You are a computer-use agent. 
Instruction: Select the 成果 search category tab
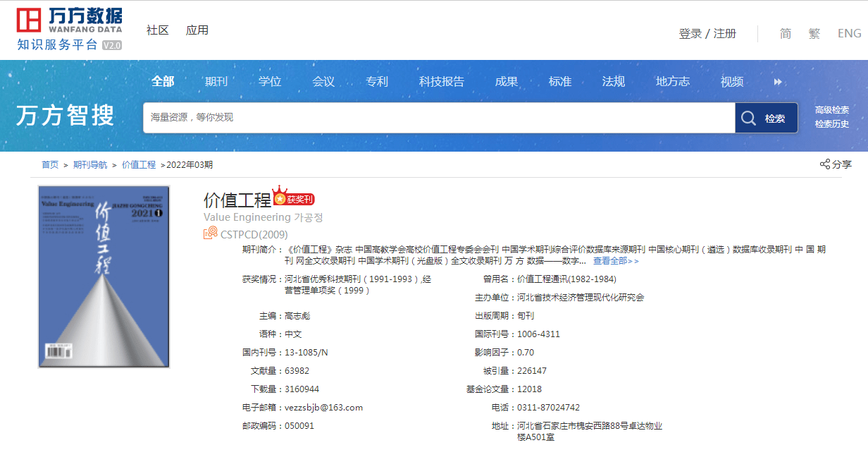(x=507, y=82)
